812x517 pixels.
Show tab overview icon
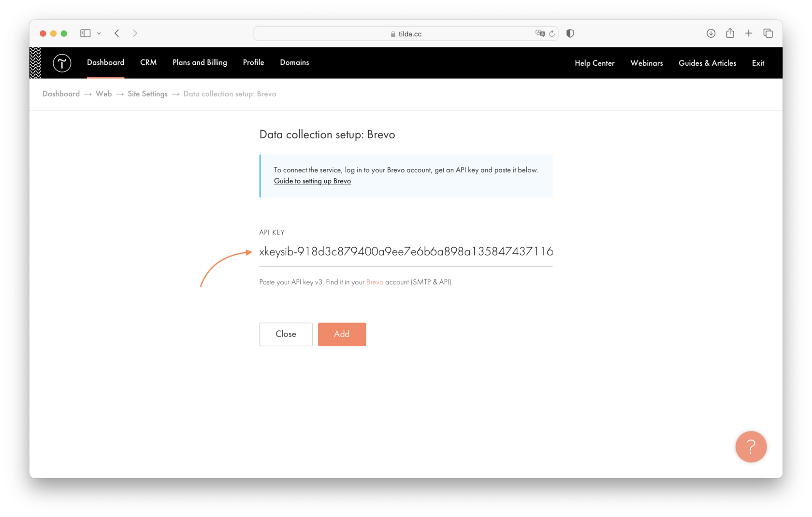coord(768,33)
